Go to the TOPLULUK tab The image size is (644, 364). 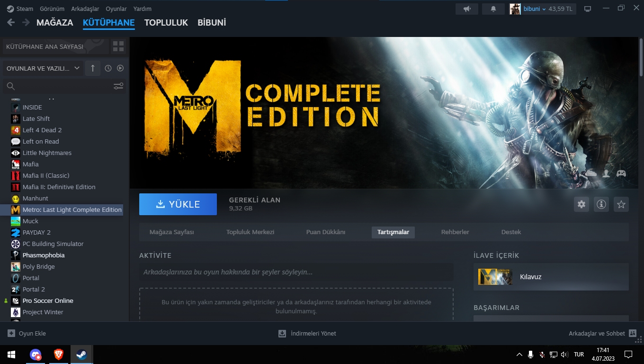point(166,22)
